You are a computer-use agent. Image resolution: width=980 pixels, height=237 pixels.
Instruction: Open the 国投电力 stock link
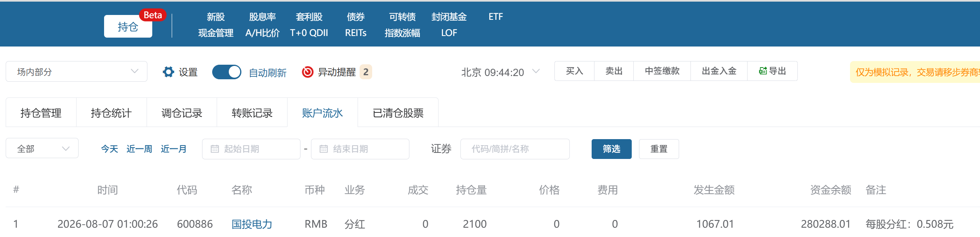tap(251, 224)
